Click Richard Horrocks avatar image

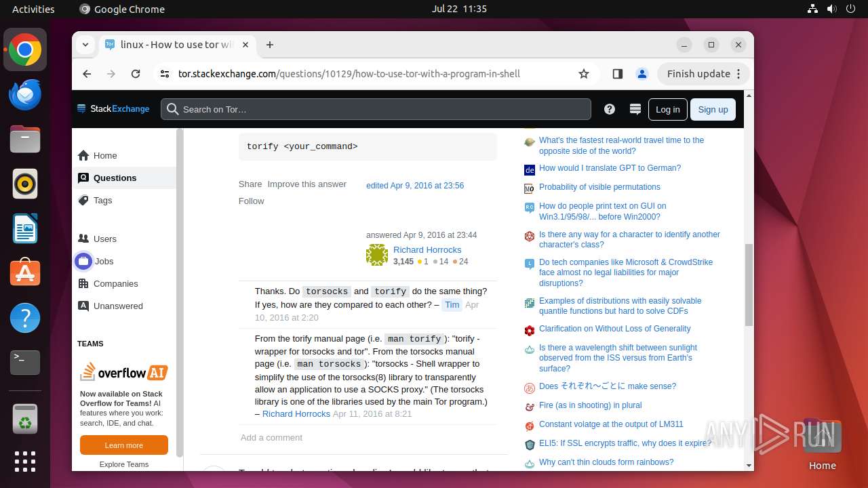click(x=377, y=255)
